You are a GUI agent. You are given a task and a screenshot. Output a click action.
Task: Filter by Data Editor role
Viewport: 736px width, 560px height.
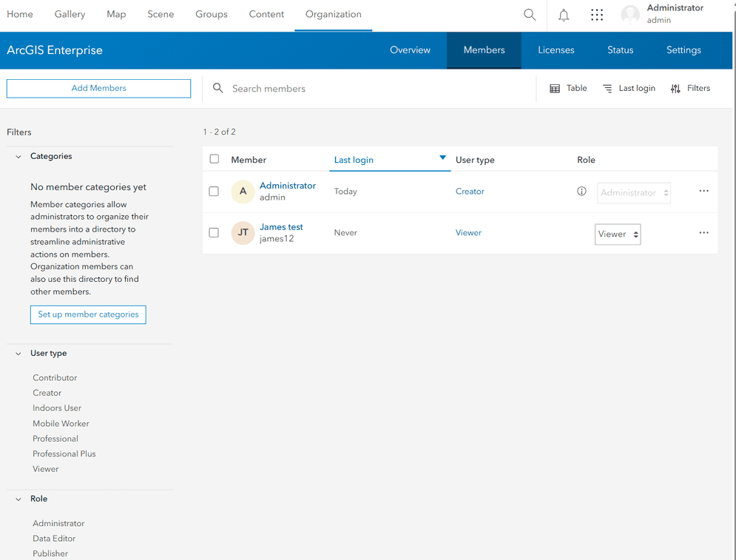point(54,539)
